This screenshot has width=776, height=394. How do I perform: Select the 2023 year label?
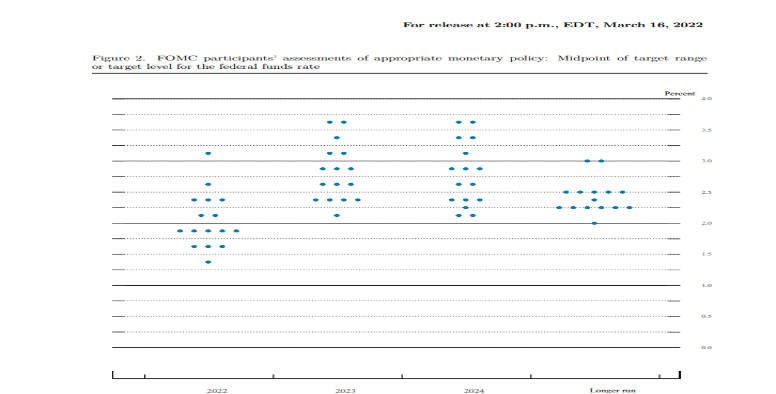(345, 391)
